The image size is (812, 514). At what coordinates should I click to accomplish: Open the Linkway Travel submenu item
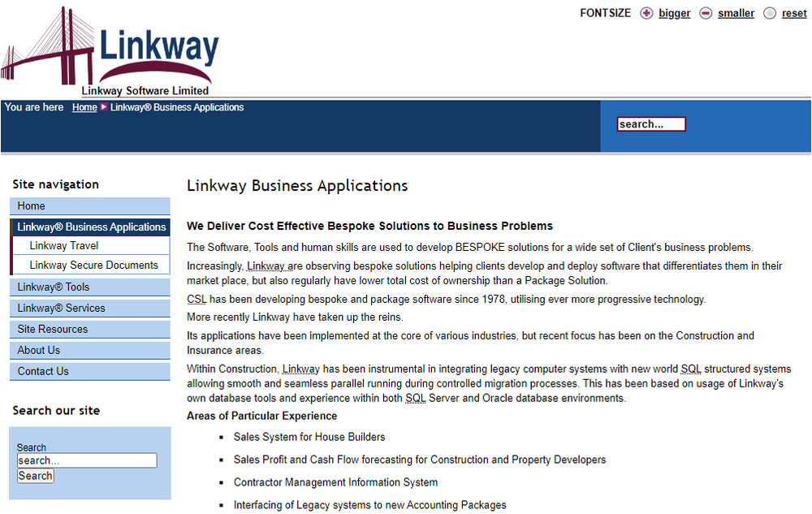tap(92, 246)
